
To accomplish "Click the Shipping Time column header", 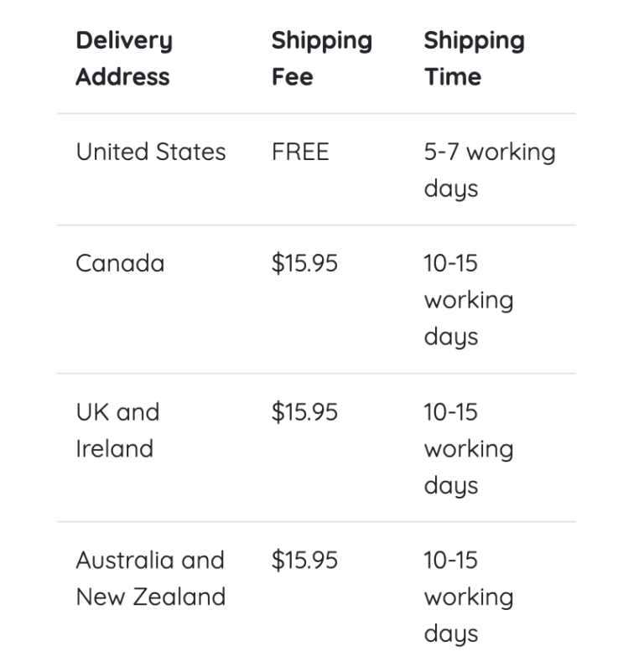I will click(x=474, y=59).
